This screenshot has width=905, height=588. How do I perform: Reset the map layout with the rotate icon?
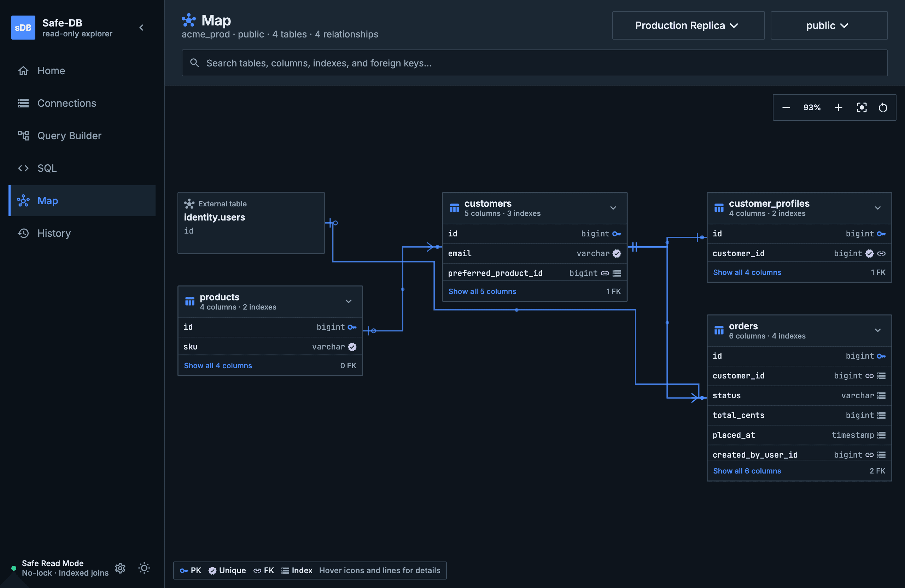[x=883, y=107]
